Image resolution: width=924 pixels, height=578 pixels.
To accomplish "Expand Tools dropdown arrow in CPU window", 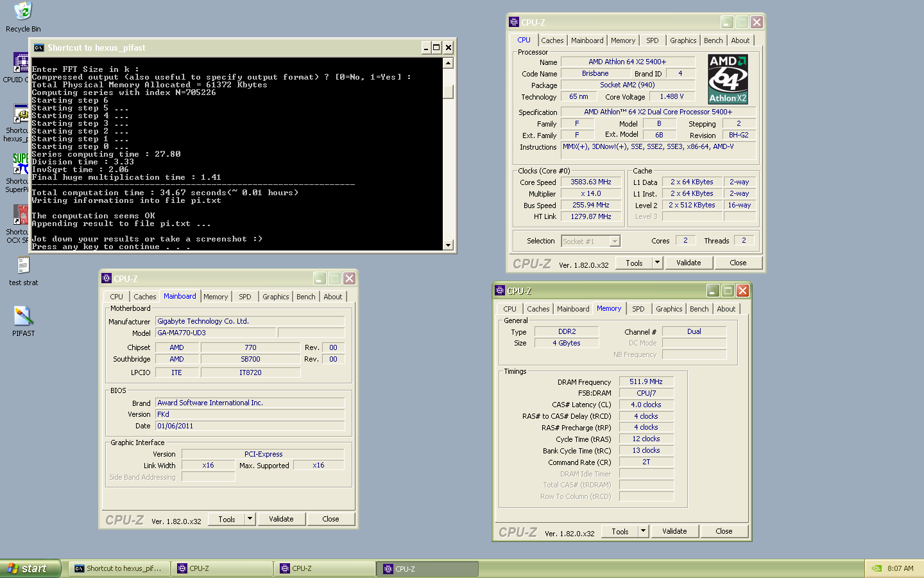I will point(657,263).
